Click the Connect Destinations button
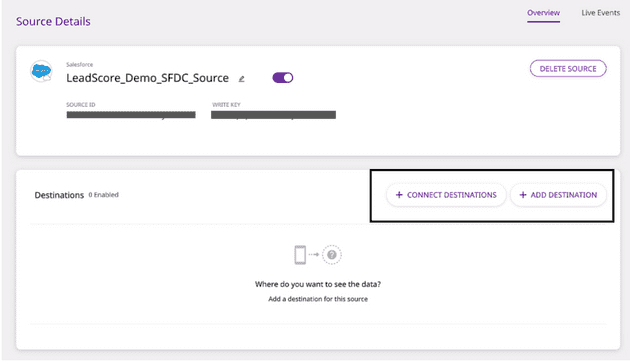The image size is (630, 364). [x=446, y=195]
